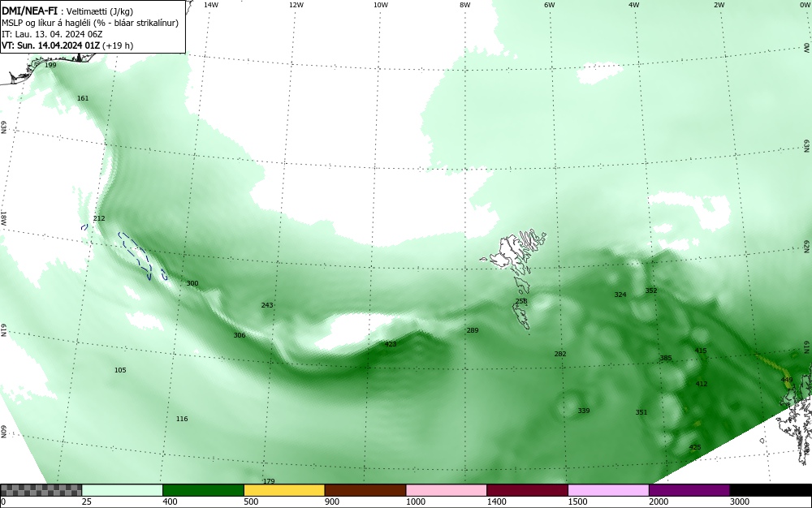Click the 258 value by the Faroe Islands
Image resolution: width=812 pixels, height=508 pixels.
(x=521, y=301)
